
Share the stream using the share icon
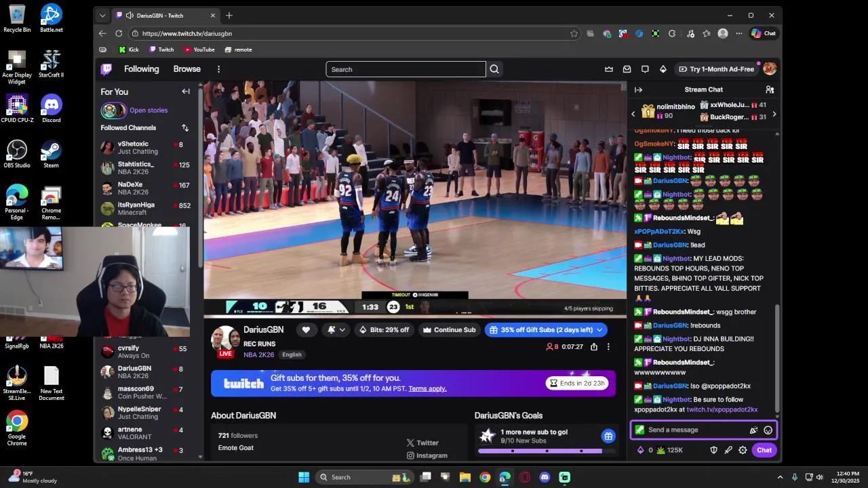594,347
